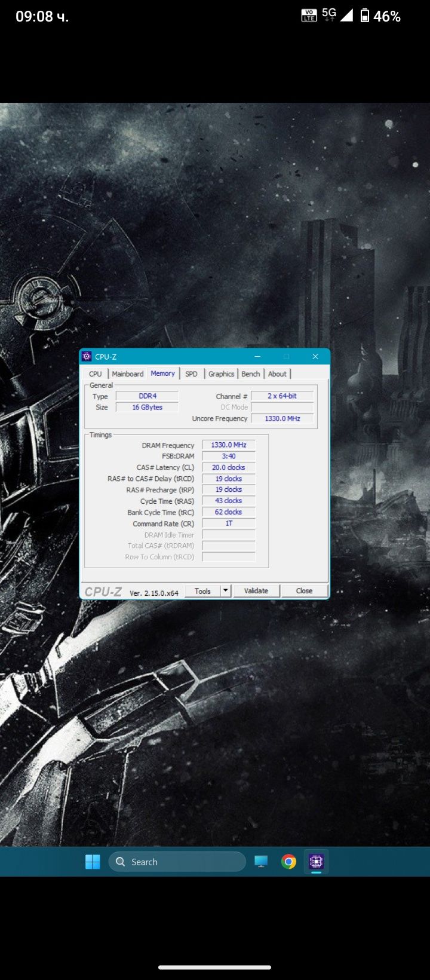
Task: Click the Validate button
Action: click(x=256, y=591)
